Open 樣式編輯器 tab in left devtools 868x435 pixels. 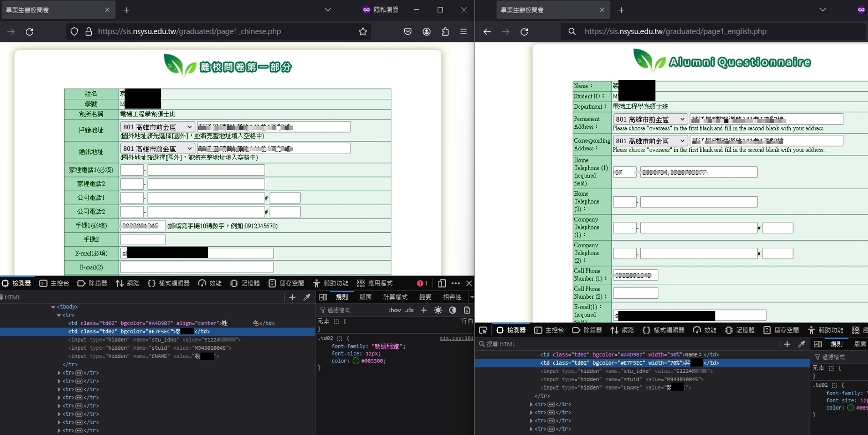pos(169,283)
